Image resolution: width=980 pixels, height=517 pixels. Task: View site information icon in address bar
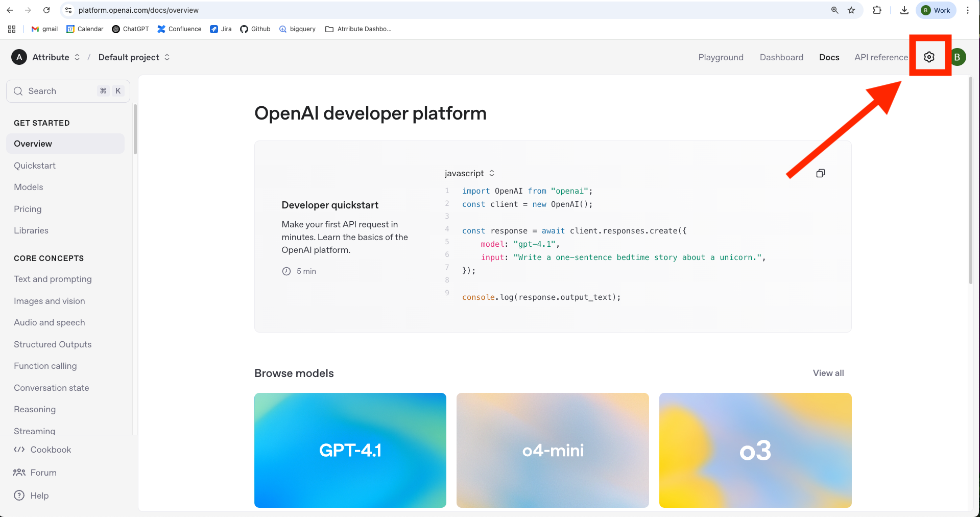coord(68,10)
